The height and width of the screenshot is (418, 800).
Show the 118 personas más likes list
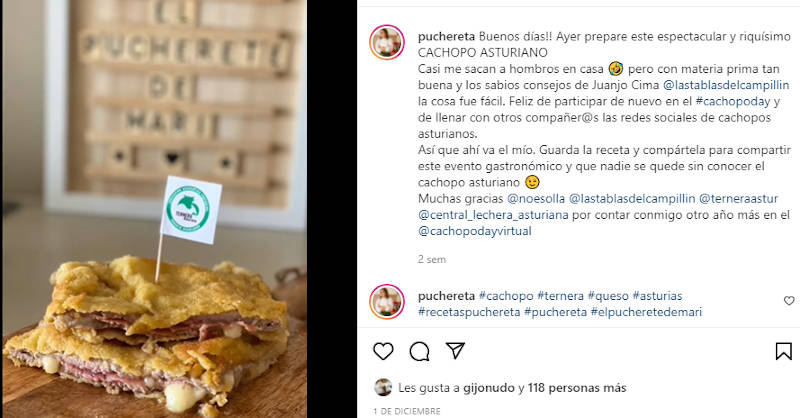click(x=577, y=388)
